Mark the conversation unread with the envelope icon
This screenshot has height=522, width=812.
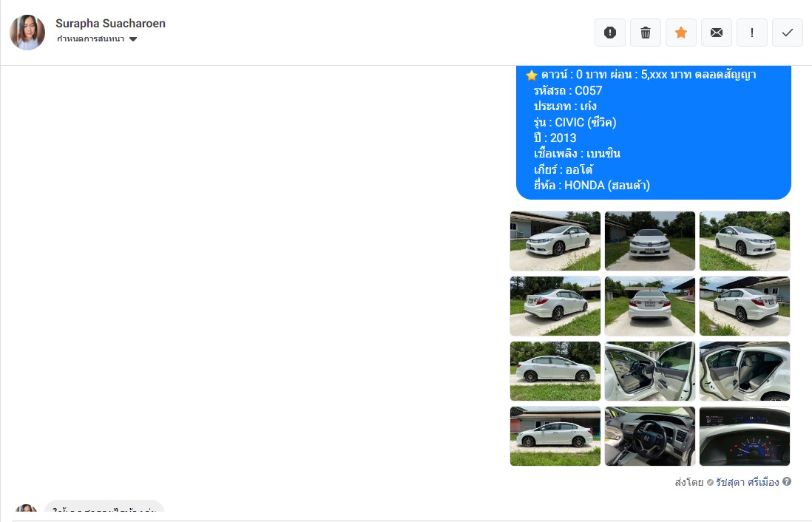tap(716, 33)
